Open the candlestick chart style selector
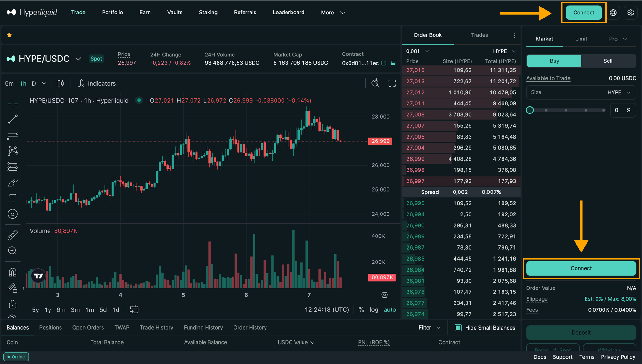The image size is (642, 364). (61, 83)
